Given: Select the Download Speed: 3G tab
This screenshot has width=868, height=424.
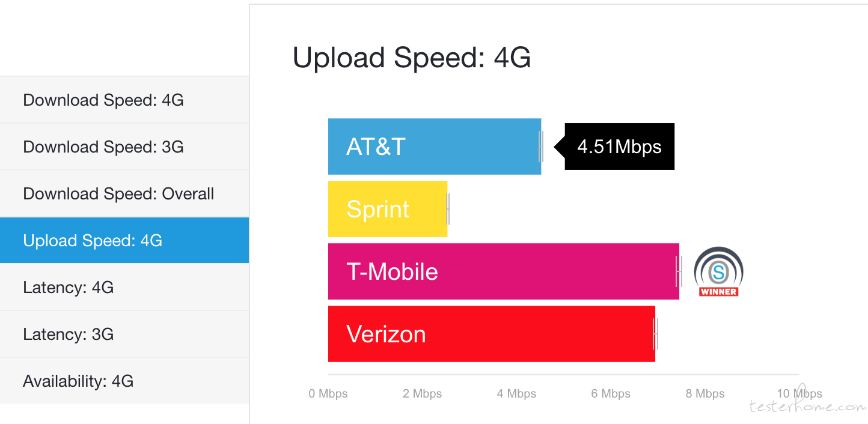Looking at the screenshot, I should pyautogui.click(x=124, y=147).
